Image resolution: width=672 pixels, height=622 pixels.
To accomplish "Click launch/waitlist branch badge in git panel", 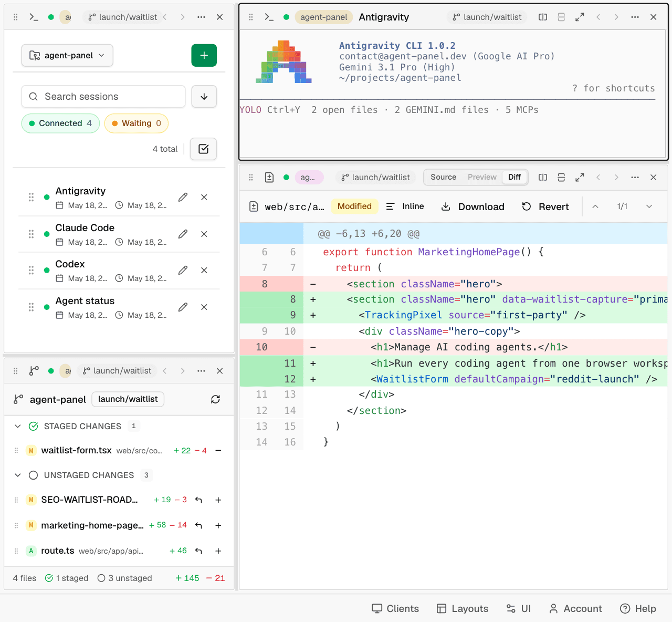I will [x=128, y=399].
